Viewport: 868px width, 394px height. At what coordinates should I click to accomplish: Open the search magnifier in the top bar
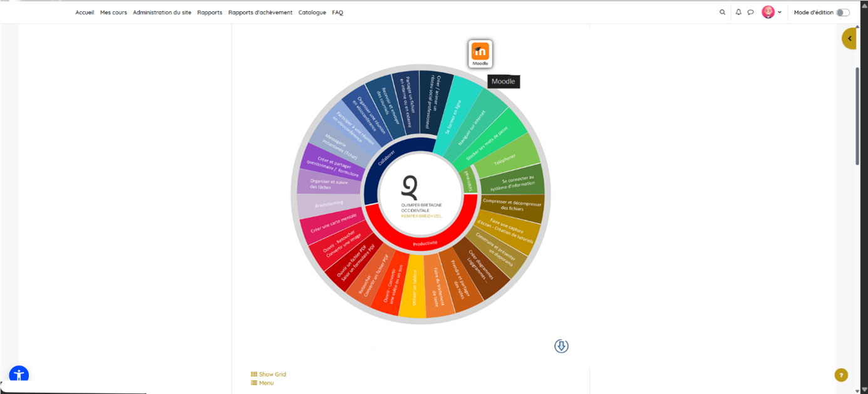[722, 13]
